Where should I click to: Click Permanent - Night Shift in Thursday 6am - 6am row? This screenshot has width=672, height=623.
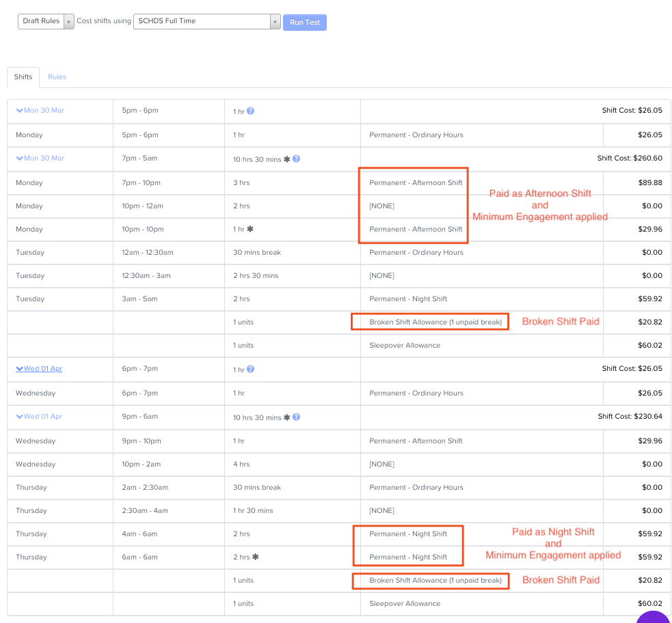click(x=408, y=557)
